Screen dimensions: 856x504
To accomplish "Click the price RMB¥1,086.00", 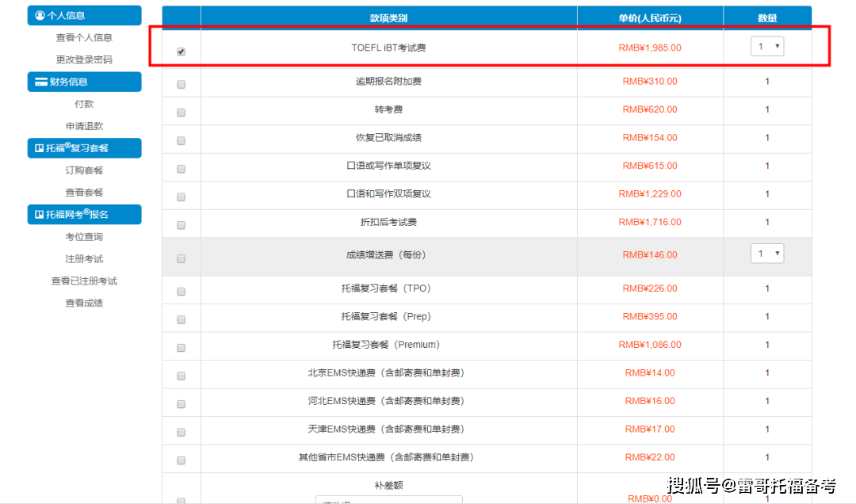I will [x=650, y=345].
